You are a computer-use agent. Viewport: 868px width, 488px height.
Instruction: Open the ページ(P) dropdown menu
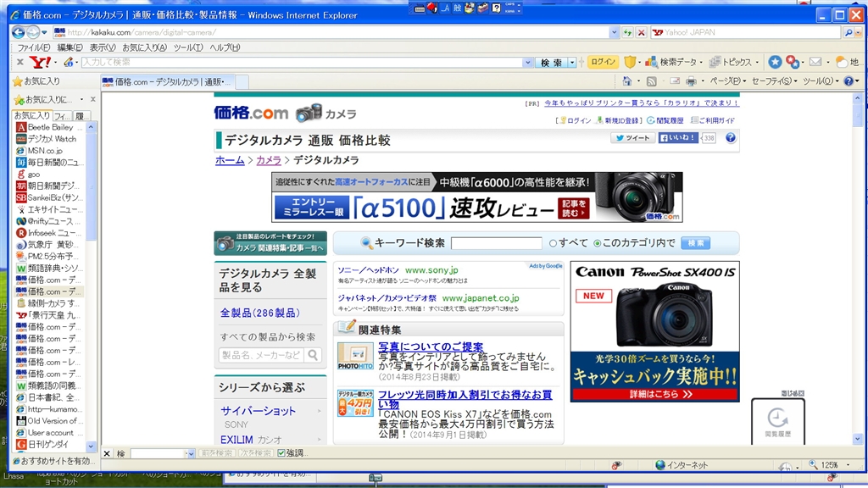728,81
